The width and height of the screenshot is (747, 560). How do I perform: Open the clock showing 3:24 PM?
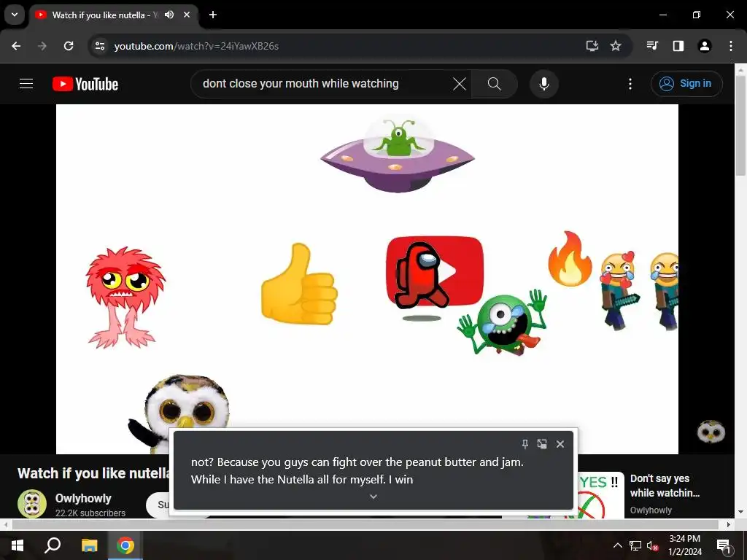pos(684,545)
